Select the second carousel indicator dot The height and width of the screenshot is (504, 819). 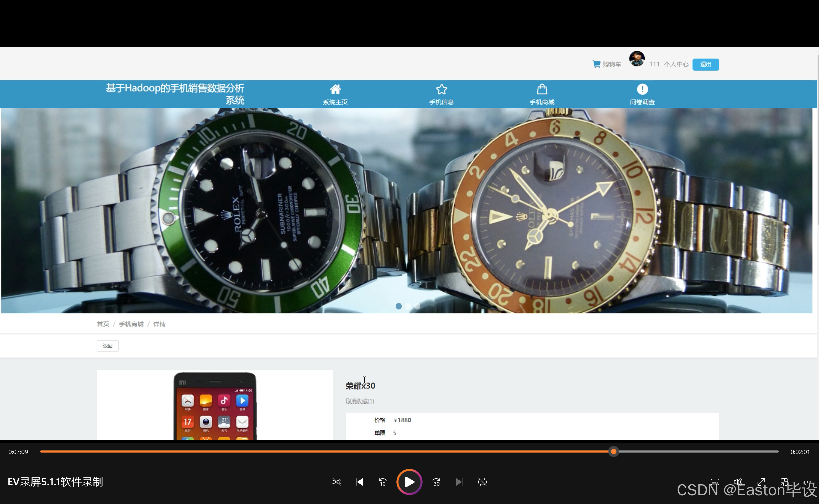coord(408,306)
